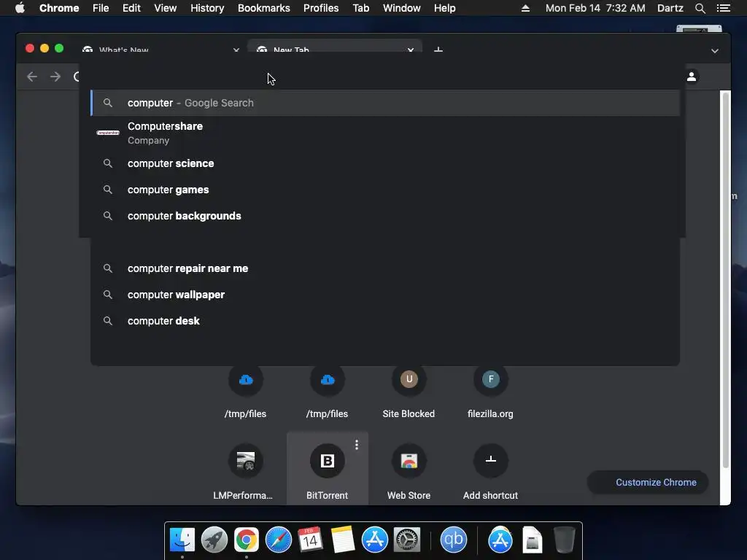The width and height of the screenshot is (747, 560).
Task: Open the Chrome profile avatar icon
Action: coord(692,76)
